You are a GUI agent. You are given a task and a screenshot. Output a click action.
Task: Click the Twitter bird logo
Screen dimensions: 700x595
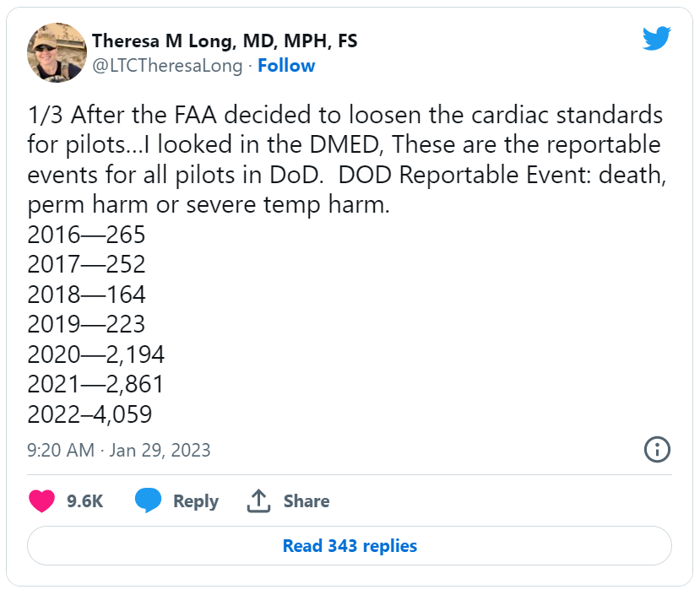(657, 38)
